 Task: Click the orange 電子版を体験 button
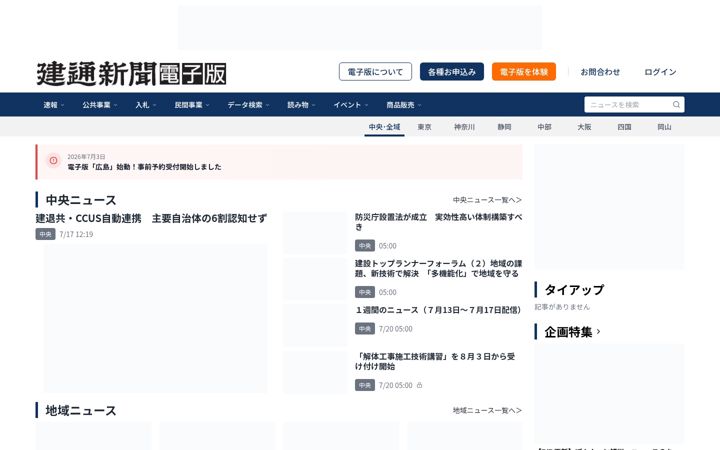tap(524, 72)
